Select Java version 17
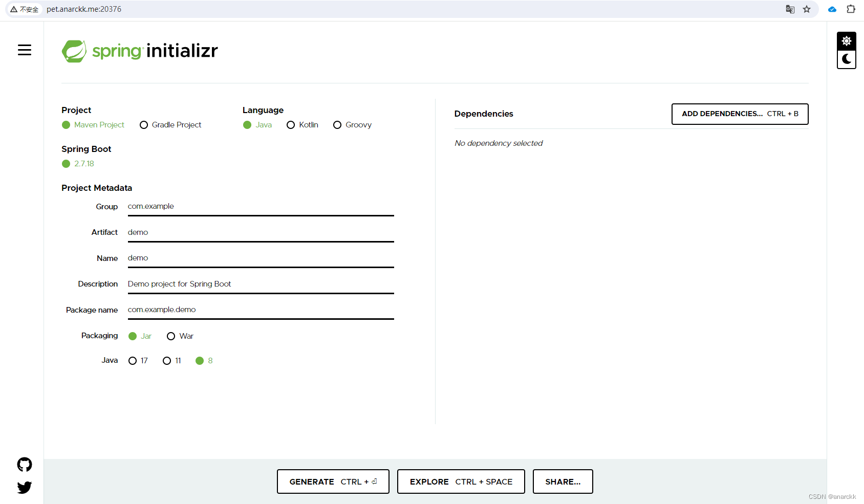The image size is (864, 504). click(138, 361)
